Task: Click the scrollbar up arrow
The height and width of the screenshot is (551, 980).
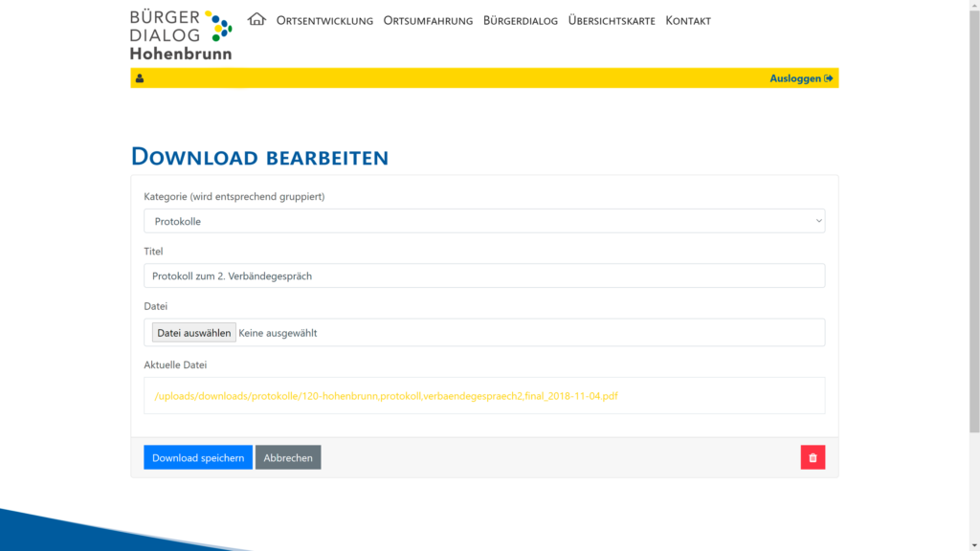Action: [x=974, y=5]
